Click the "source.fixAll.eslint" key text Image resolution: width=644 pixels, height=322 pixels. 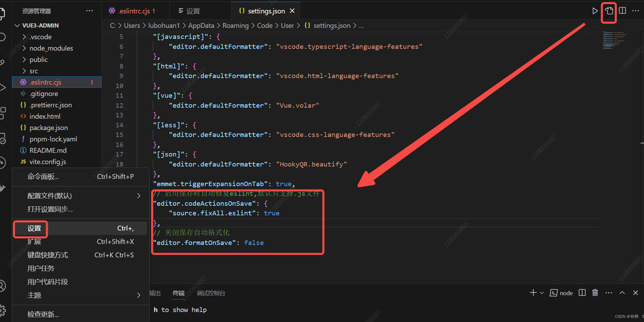pyautogui.click(x=212, y=213)
